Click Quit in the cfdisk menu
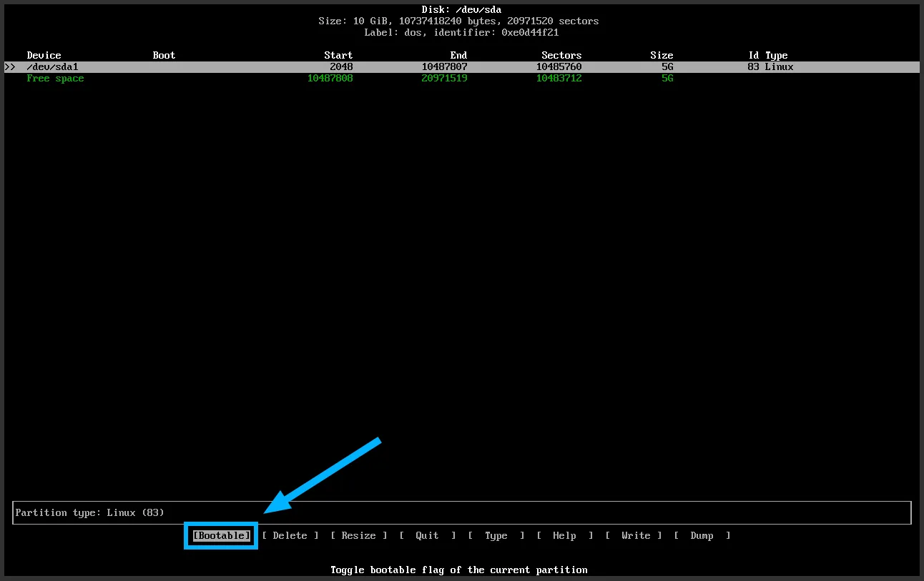The image size is (924, 581). pos(427,536)
